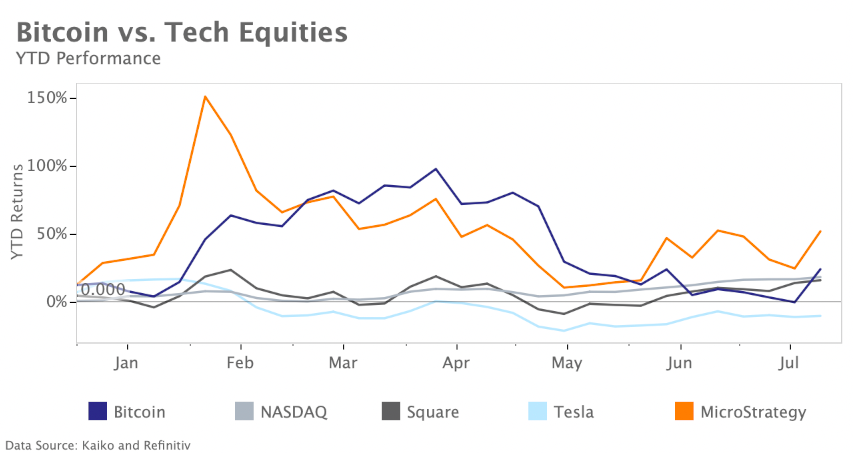
Task: Click the MicroStrategy peak point near 150%
Action: tap(205, 97)
